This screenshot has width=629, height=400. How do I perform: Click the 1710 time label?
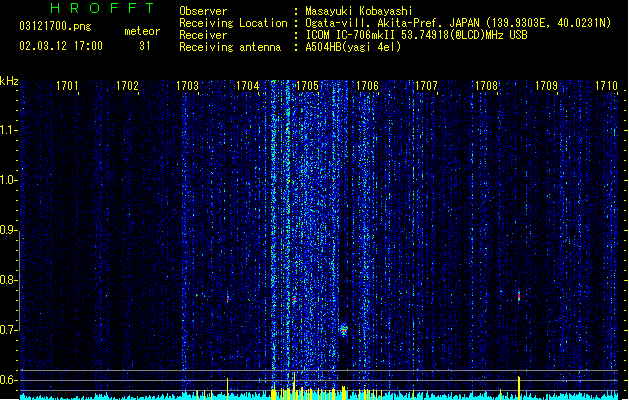pyautogui.click(x=606, y=86)
